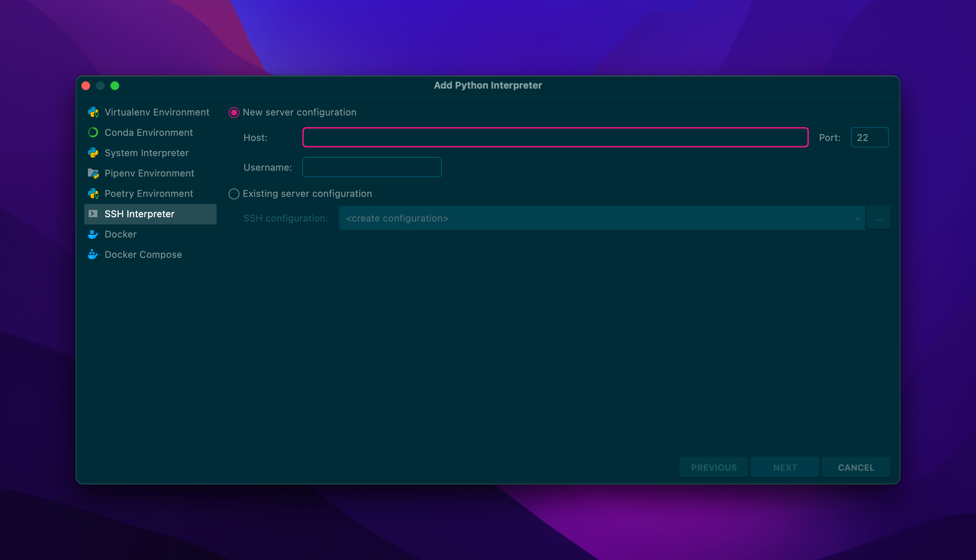Screen dimensions: 976x560
Task: Select Existing server configuration radio button
Action: [234, 194]
